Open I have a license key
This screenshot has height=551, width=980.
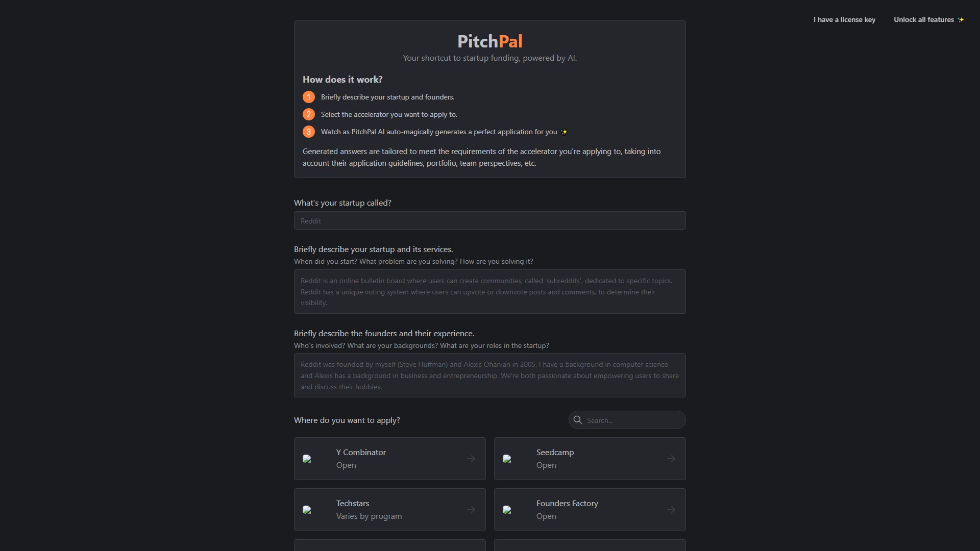[x=844, y=19]
